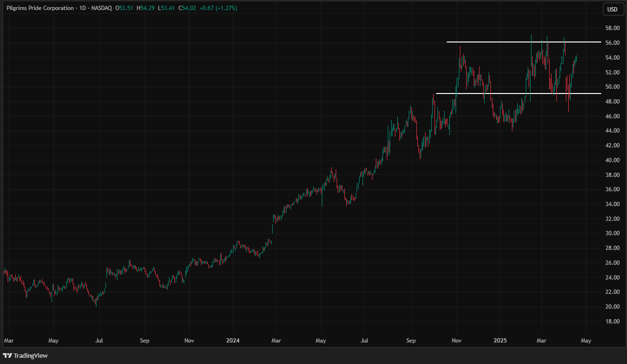Click the 18.00 price axis label

click(613, 321)
